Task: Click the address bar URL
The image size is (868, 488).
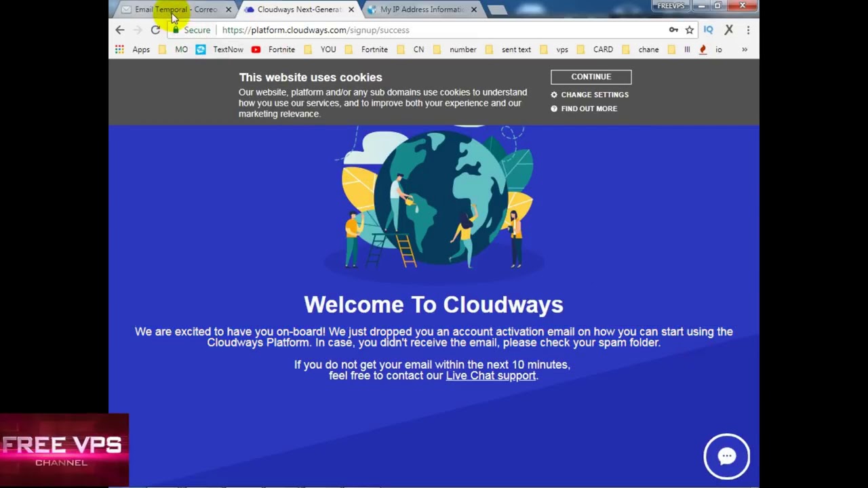Action: (315, 30)
